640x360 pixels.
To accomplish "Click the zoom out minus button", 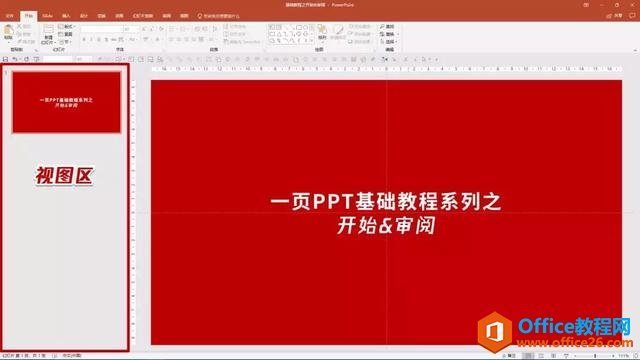I will [575, 356].
